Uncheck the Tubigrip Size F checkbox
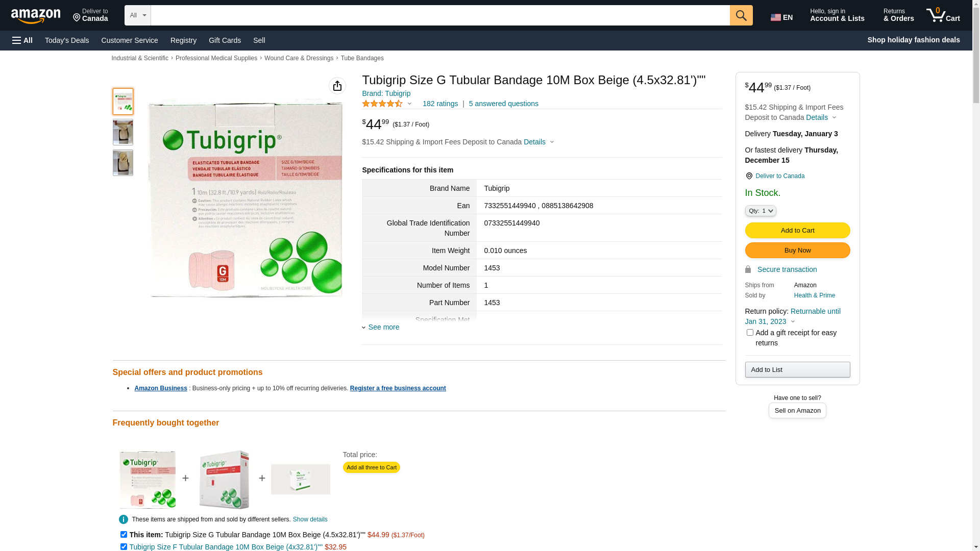980x551 pixels. click(124, 547)
